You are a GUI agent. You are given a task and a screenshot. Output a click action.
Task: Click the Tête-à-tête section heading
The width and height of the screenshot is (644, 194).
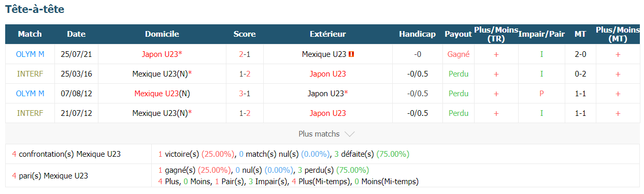35,9
